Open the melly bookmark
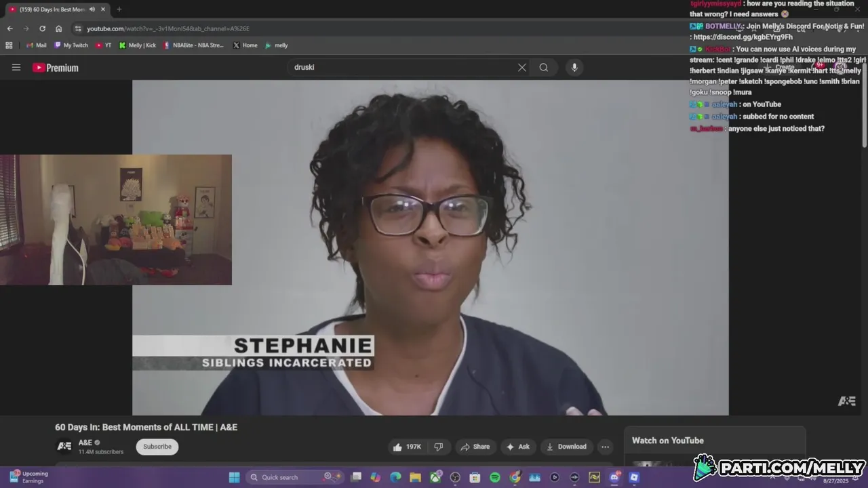 [277, 45]
